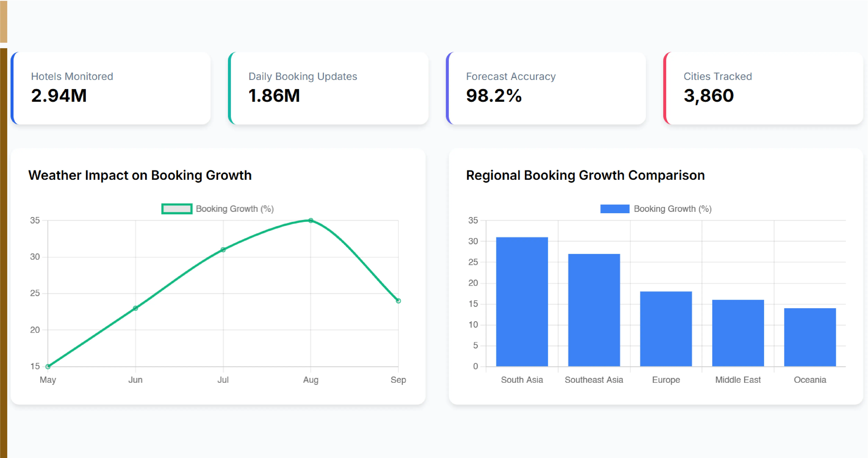868x458 pixels.
Task: Click the green line legend color swatch
Action: (177, 209)
